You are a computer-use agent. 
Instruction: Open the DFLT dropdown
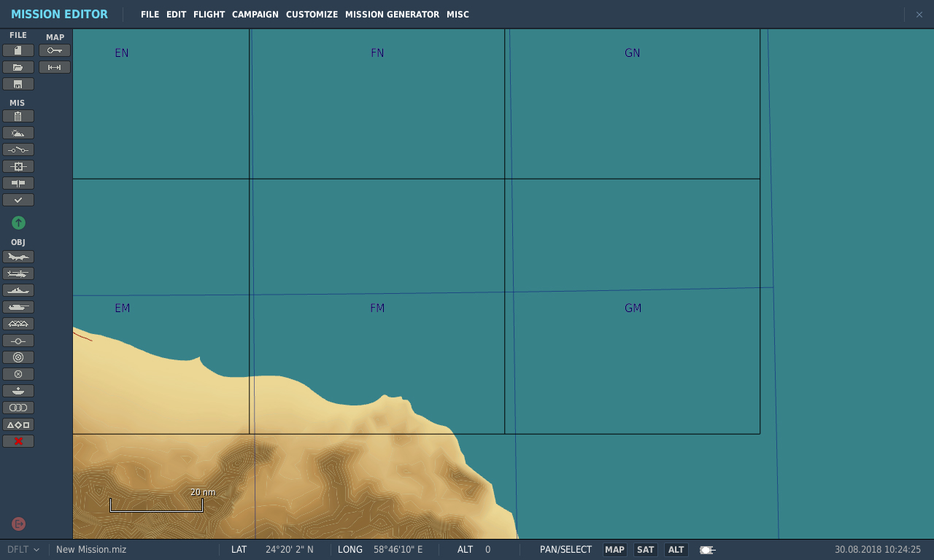pos(23,550)
